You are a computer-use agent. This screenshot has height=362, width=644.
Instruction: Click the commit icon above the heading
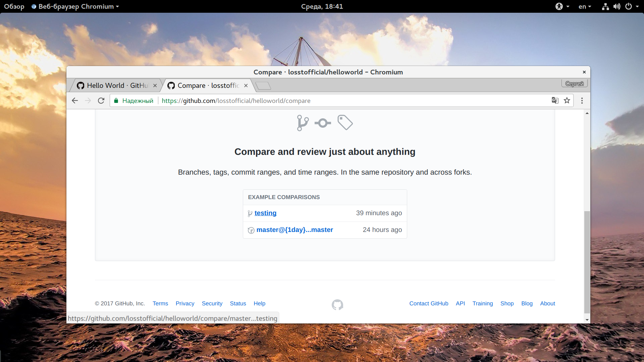pos(323,123)
